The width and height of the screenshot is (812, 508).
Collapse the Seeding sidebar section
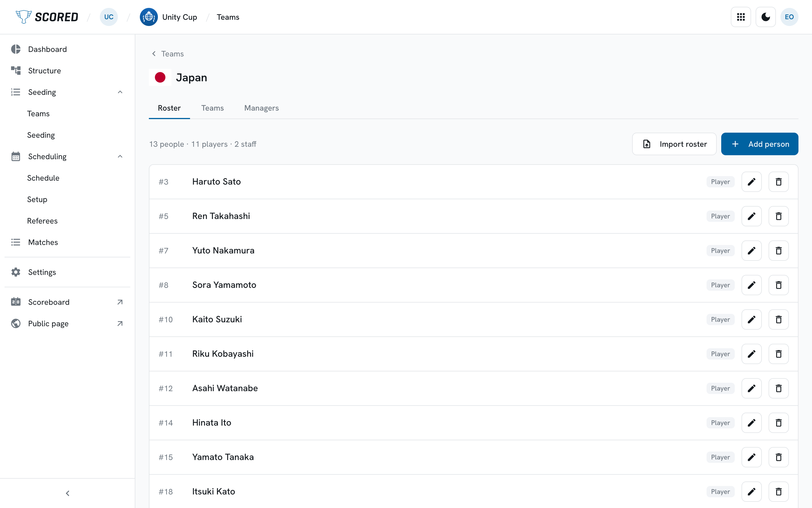[x=120, y=92]
